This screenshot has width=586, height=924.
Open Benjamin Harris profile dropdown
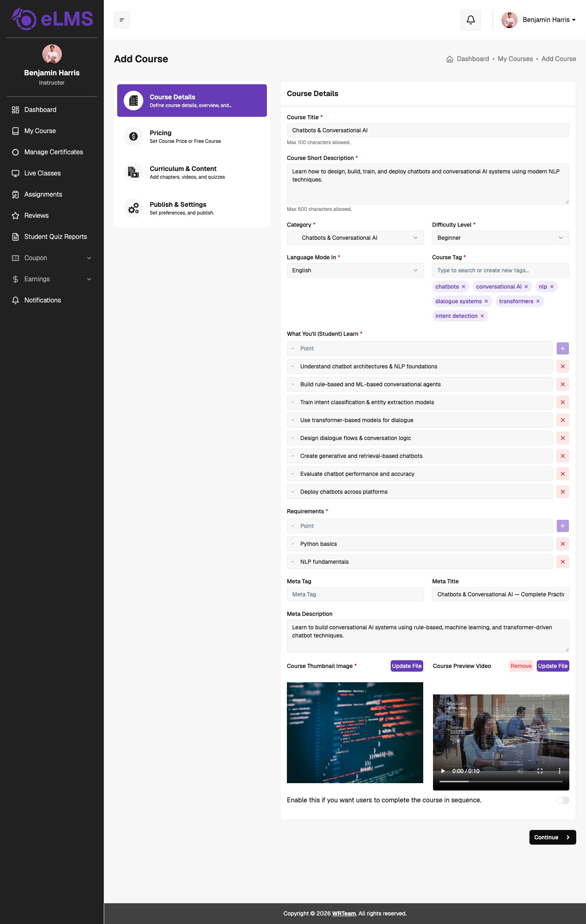pyautogui.click(x=538, y=20)
